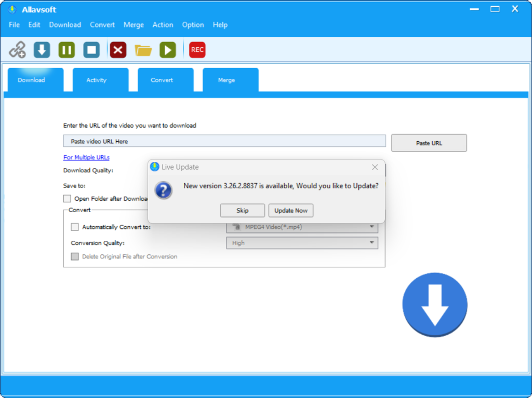
Task: Click the blue download icon in toolbar
Action: (42, 50)
